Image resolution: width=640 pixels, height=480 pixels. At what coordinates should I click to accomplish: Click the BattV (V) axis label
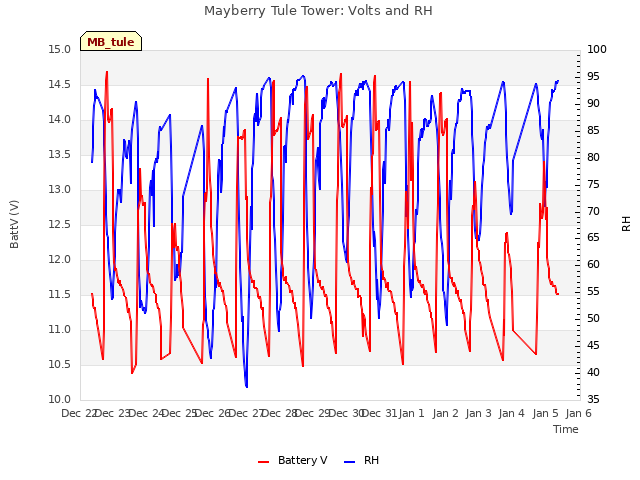click(x=14, y=224)
